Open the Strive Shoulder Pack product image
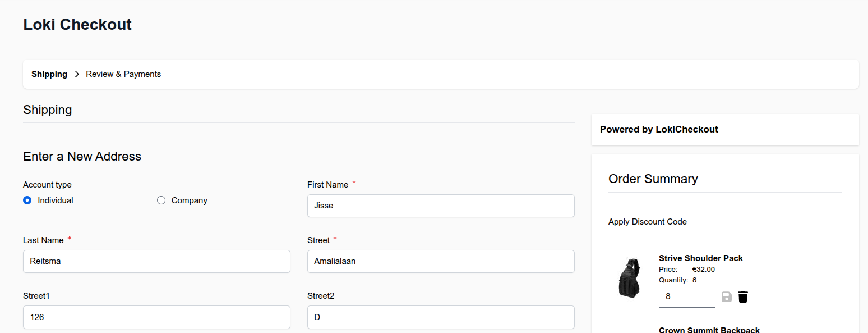 click(629, 278)
